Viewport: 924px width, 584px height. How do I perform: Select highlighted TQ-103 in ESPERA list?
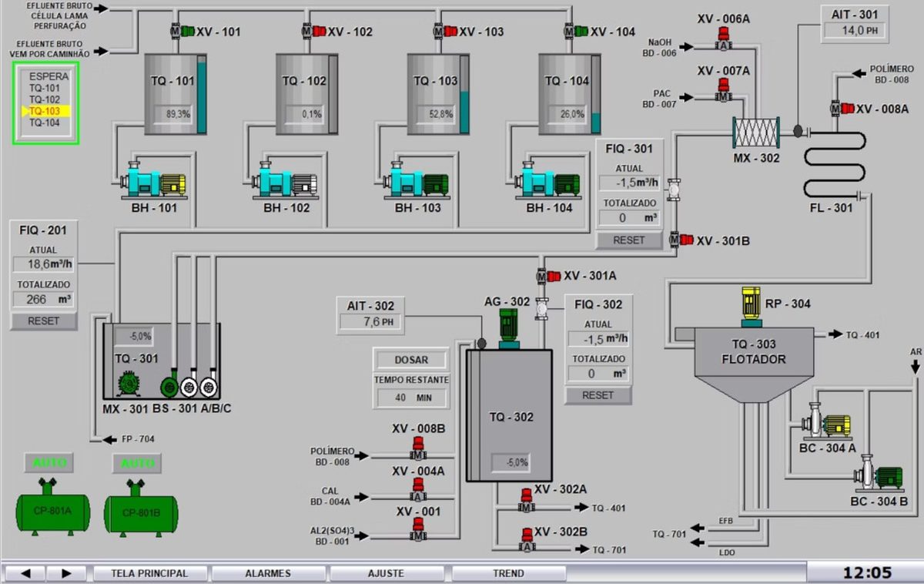45,111
